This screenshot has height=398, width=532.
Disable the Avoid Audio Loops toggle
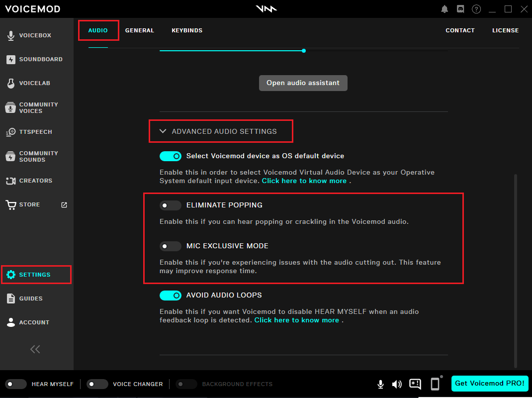click(x=170, y=295)
